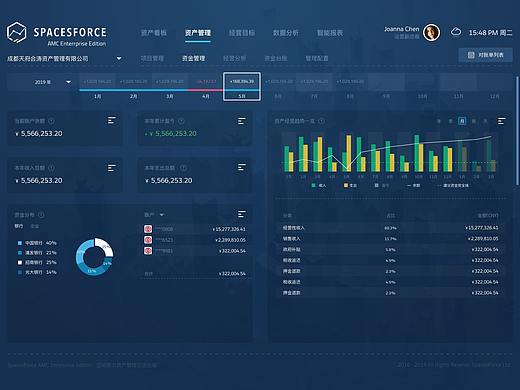Image resolution: width=520 pixels, height=390 pixels.
Task: Select the 政府补贴 table row
Action: point(389,250)
